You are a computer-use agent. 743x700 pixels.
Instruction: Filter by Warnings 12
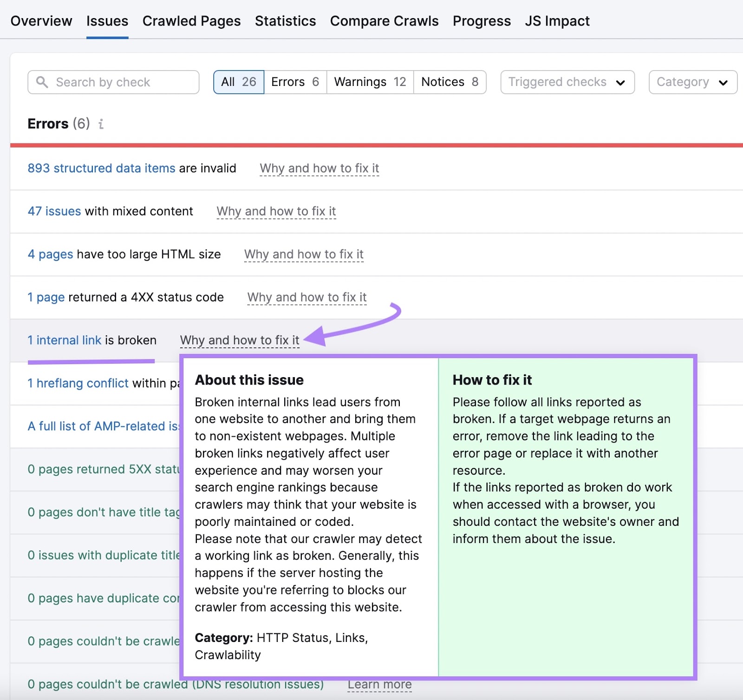point(370,82)
